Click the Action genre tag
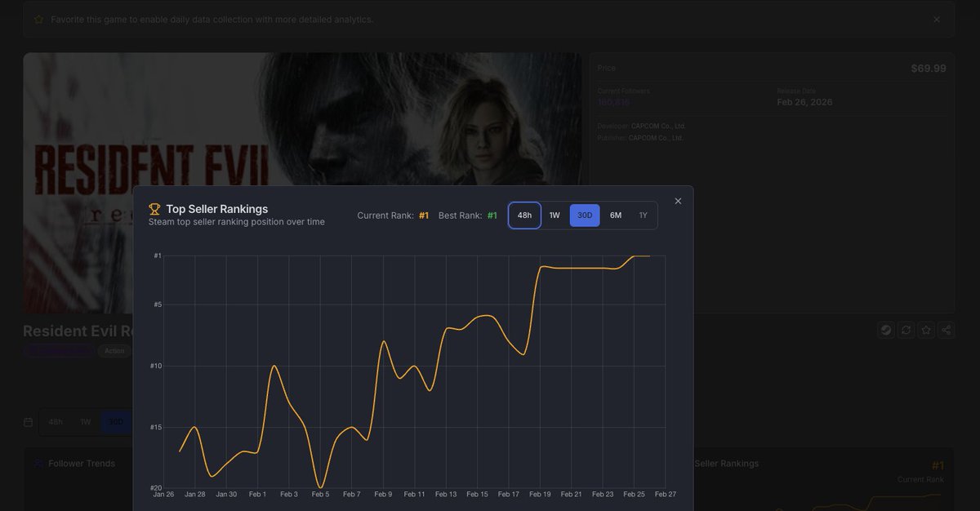980x511 pixels. (x=114, y=351)
